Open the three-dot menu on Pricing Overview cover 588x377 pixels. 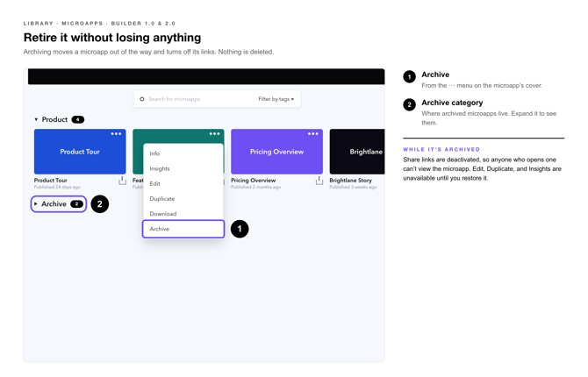[313, 134]
